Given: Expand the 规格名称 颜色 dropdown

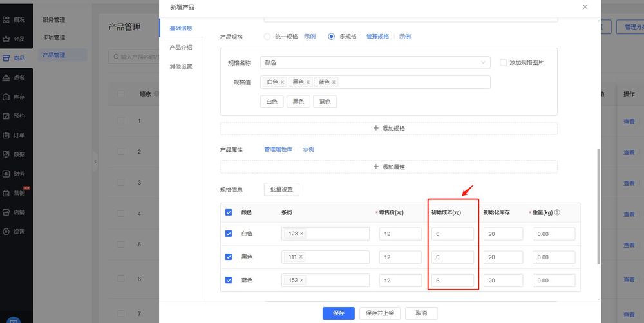Looking at the screenshot, I should click(484, 62).
